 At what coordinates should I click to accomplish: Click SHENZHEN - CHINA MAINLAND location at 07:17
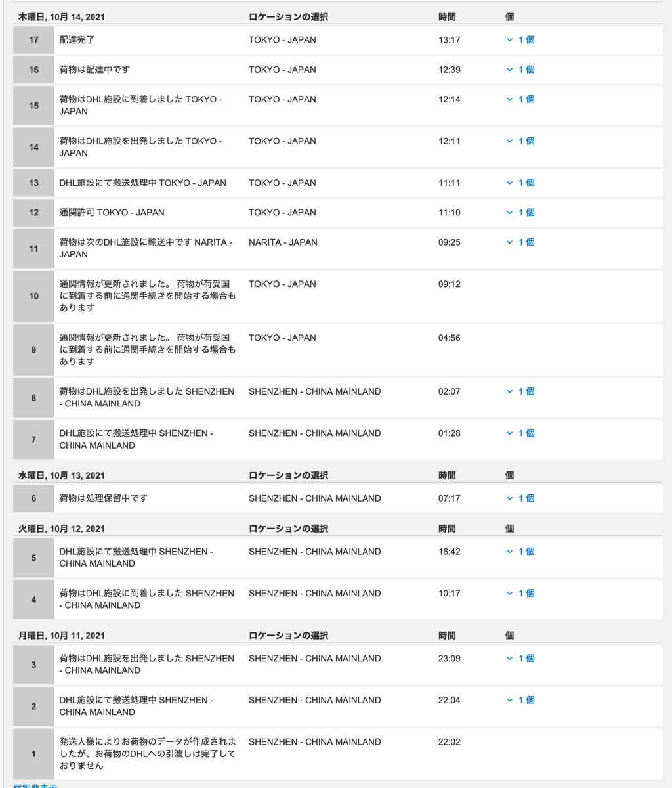(314, 498)
